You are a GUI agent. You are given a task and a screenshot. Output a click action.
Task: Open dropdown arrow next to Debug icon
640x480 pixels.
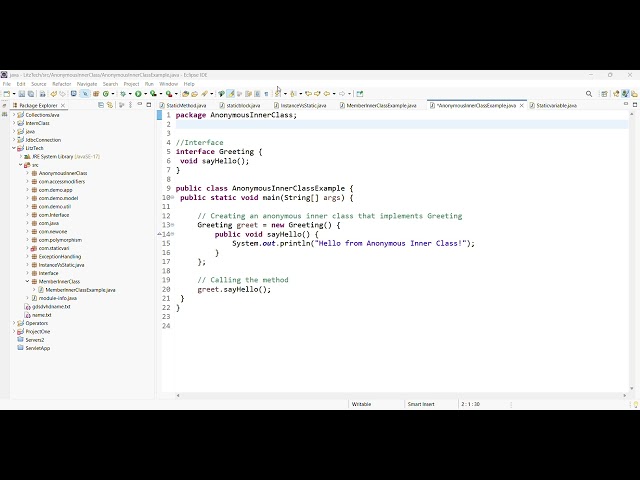click(x=130, y=94)
